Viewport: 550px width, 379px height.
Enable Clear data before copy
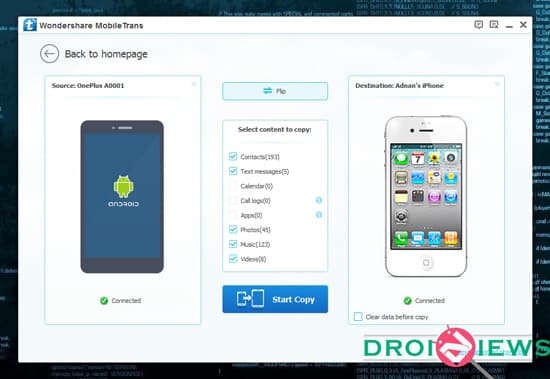point(358,317)
